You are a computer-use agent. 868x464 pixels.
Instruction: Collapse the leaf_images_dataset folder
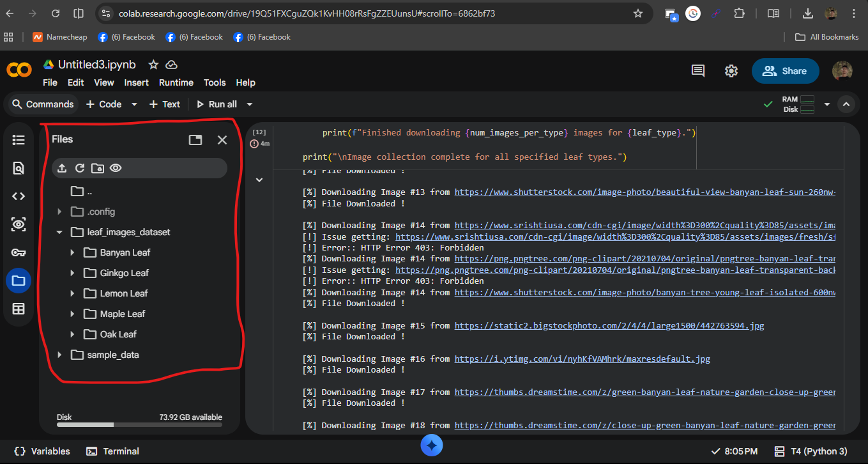coord(59,231)
